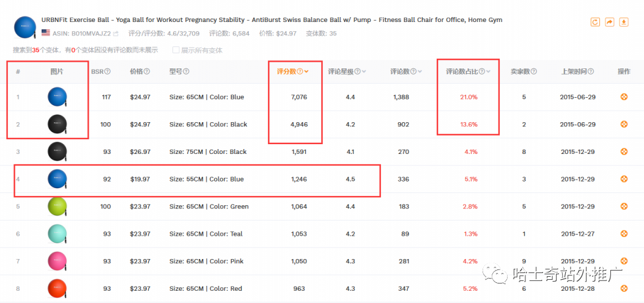Click the help icon next to BSR header
Image resolution: width=644 pixels, height=303 pixels.
108,71
